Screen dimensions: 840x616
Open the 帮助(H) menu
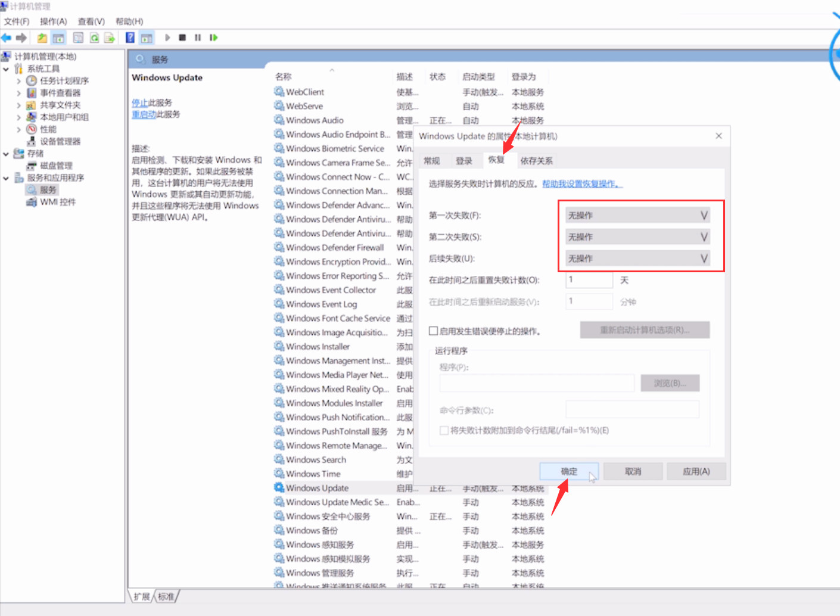(129, 21)
